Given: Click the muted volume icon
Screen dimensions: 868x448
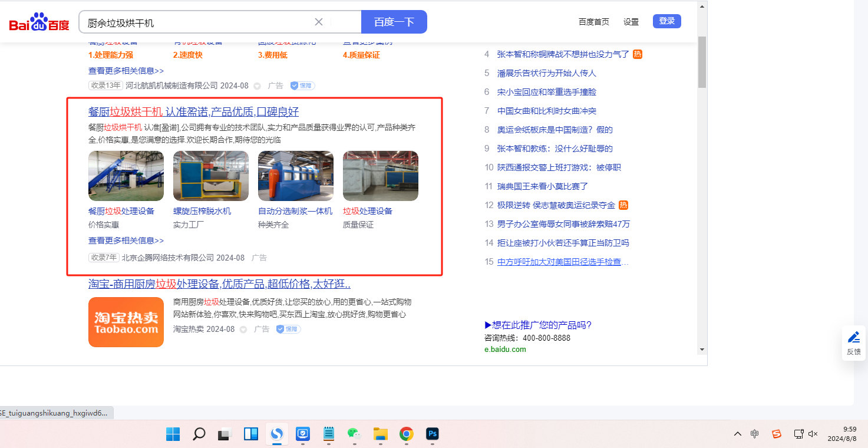Looking at the screenshot, I should point(813,434).
